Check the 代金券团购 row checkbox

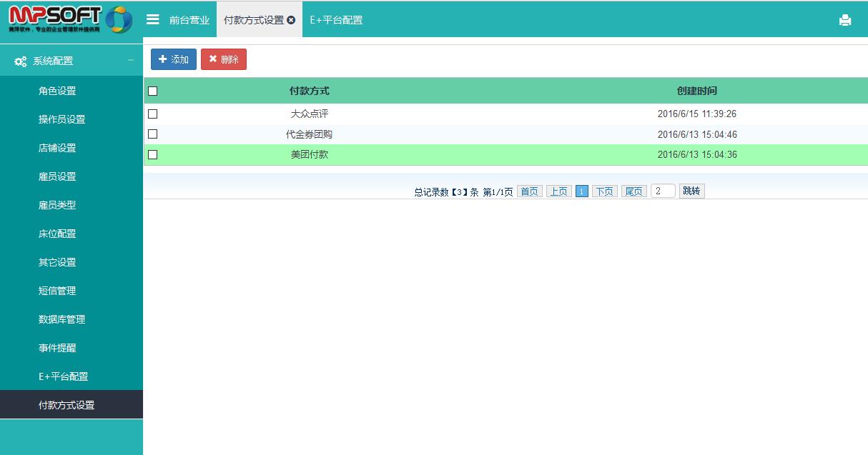click(152, 134)
